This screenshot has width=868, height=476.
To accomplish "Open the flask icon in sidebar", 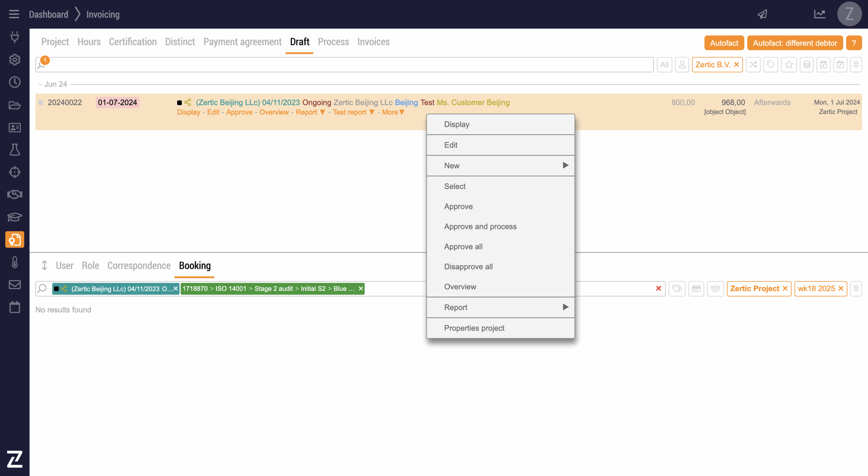I will [x=15, y=150].
